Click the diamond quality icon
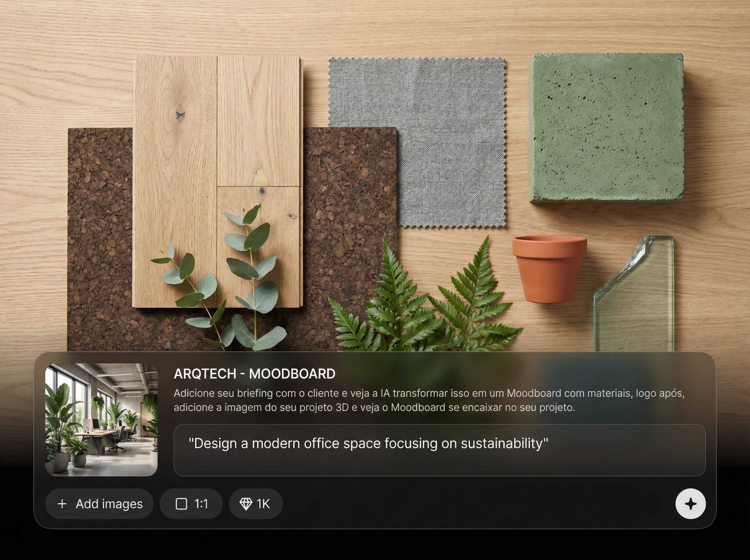750x560 pixels. point(246,504)
